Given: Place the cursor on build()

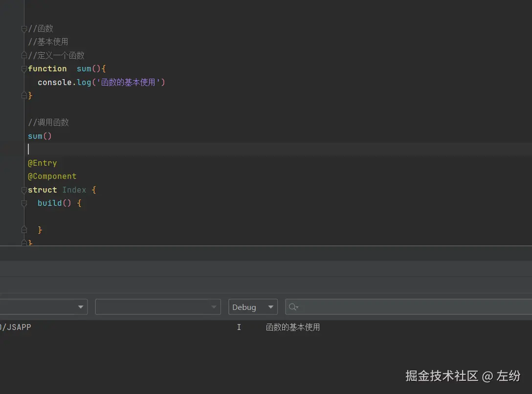Looking at the screenshot, I should tap(54, 203).
